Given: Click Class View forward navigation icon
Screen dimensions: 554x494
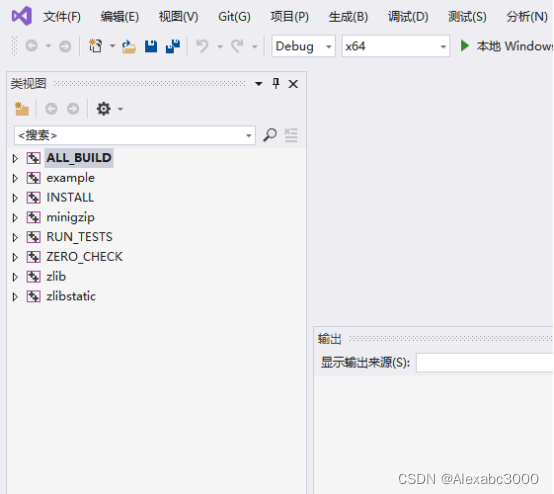Looking at the screenshot, I should (73, 109).
